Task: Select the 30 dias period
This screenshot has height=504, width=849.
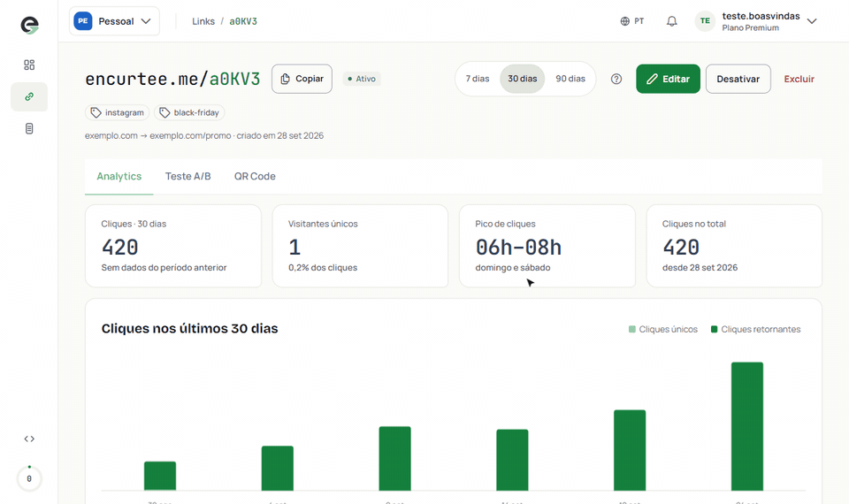Action: coord(523,79)
